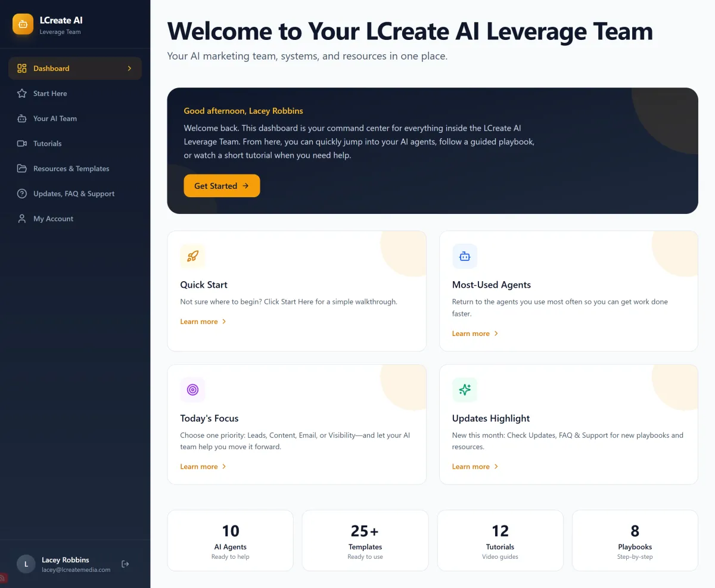Open the Start Here menu item
The width and height of the screenshot is (715, 588).
pos(75,94)
